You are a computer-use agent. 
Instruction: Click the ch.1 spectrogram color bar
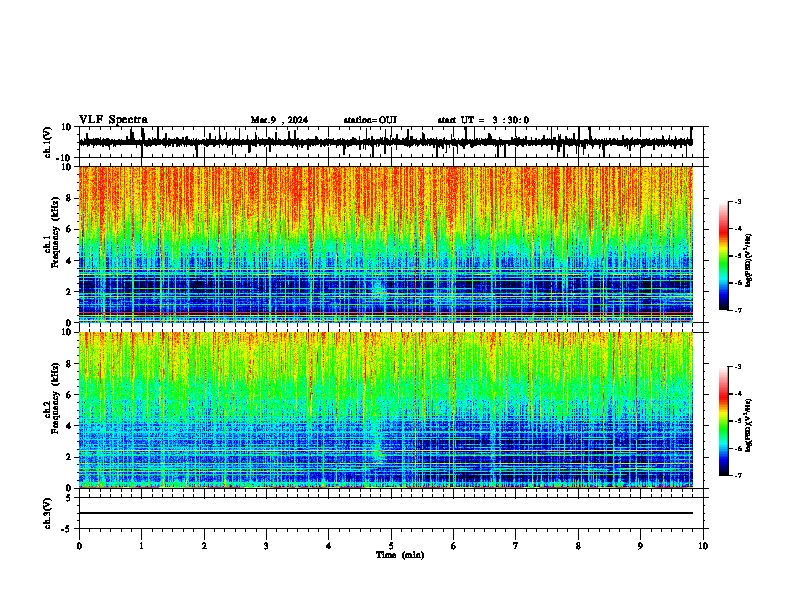(724, 256)
